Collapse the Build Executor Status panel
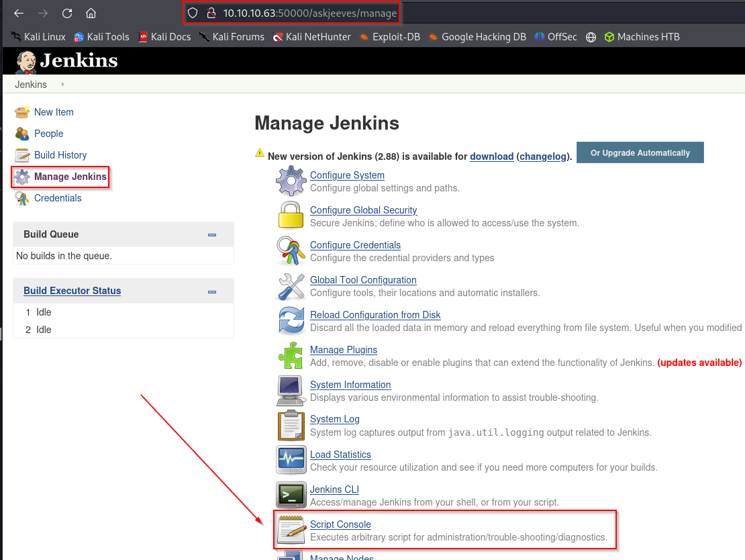745x560 pixels. (212, 292)
